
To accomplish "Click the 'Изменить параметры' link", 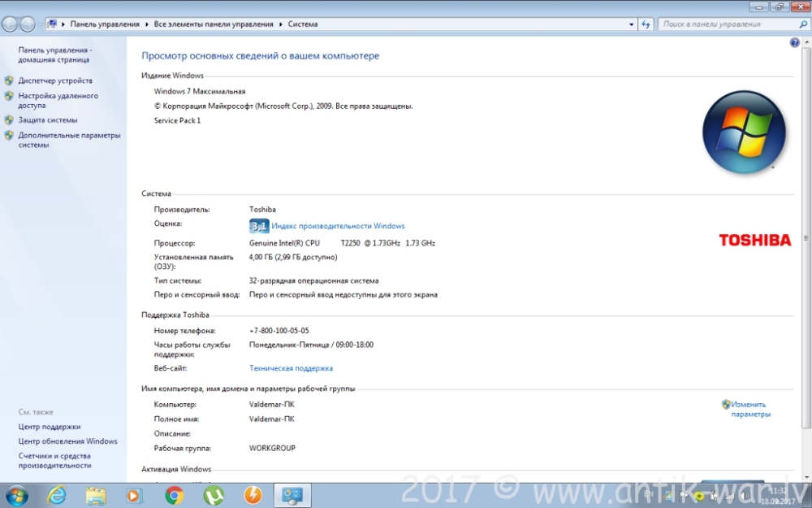I will click(x=751, y=409).
